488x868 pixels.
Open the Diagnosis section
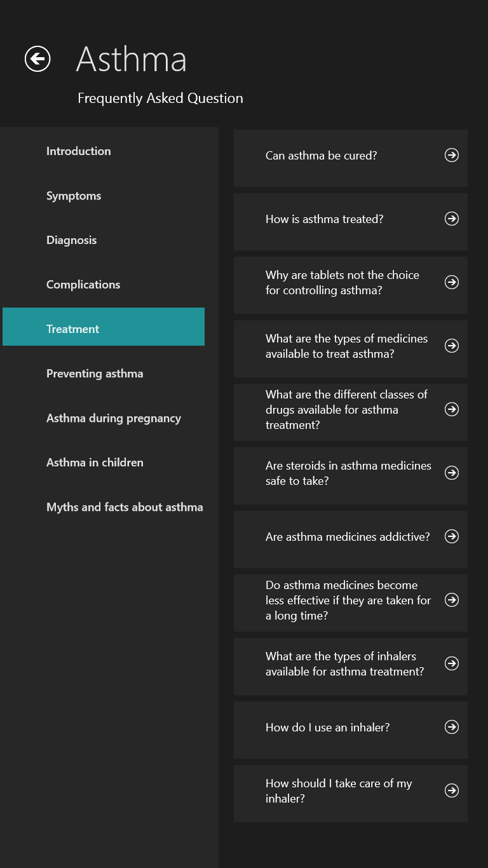pyautogui.click(x=72, y=240)
